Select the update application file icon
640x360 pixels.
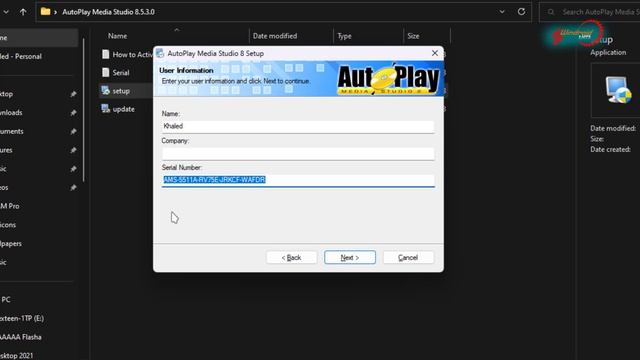click(106, 109)
